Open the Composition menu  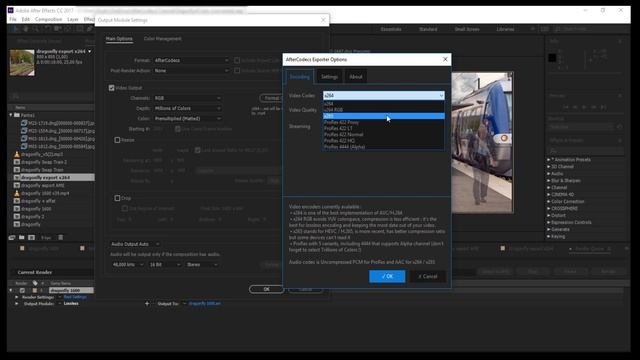[x=48, y=19]
